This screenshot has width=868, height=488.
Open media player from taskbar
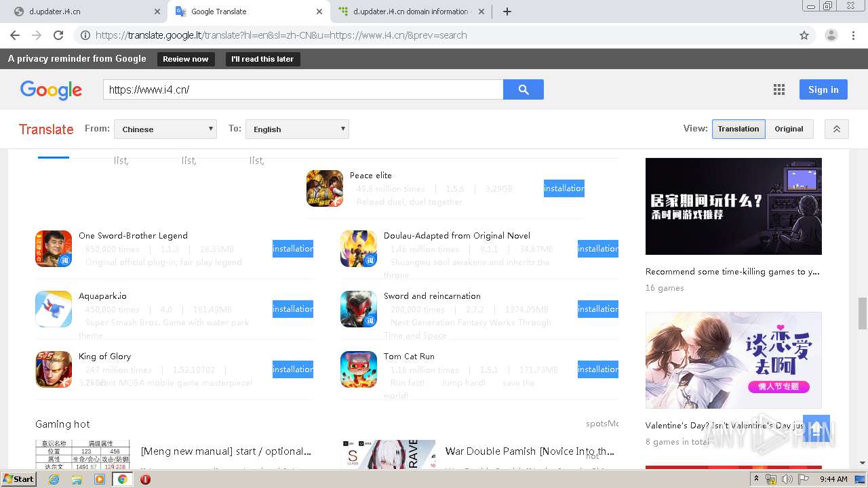coord(100,479)
